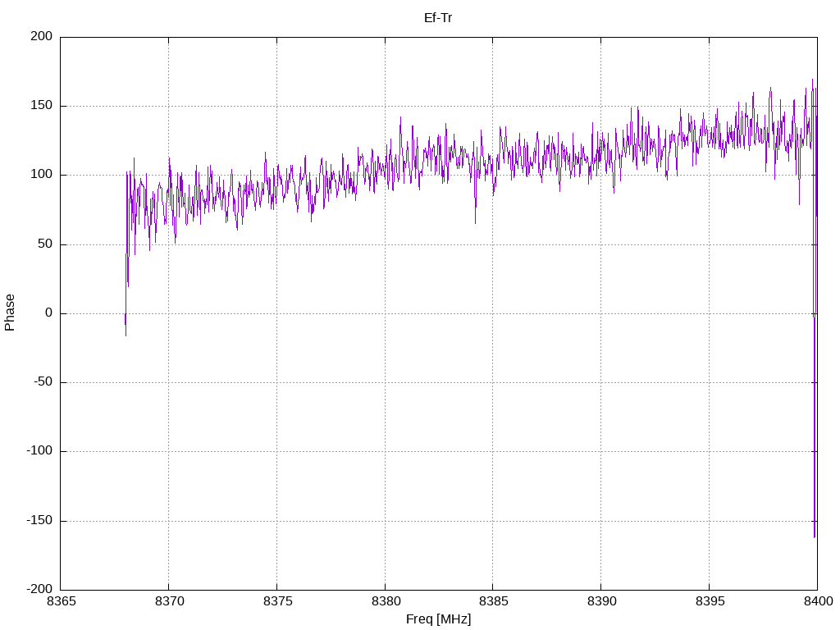Click x-axis tick label 8385

click(493, 601)
